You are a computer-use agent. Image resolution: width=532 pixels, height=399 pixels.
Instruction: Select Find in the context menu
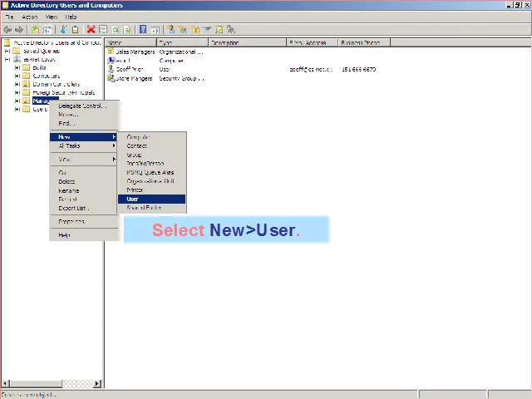83,123
